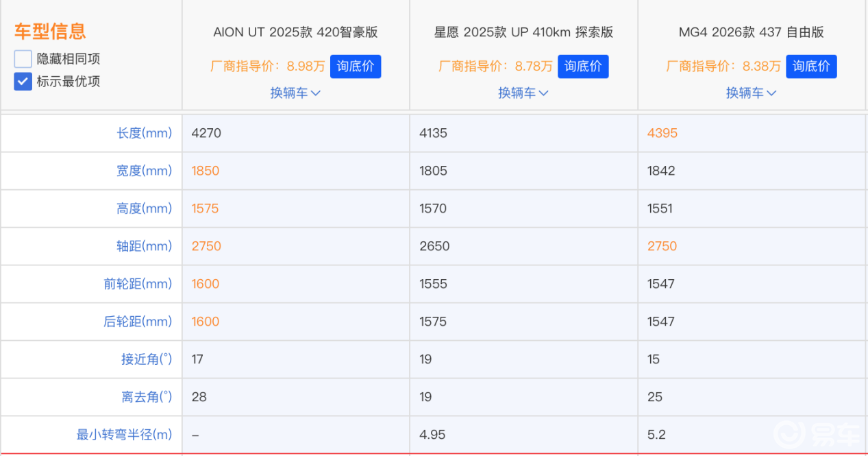The image size is (868, 456).
Task: Click the MG4 highlighted length value 4395
Action: click(x=662, y=133)
